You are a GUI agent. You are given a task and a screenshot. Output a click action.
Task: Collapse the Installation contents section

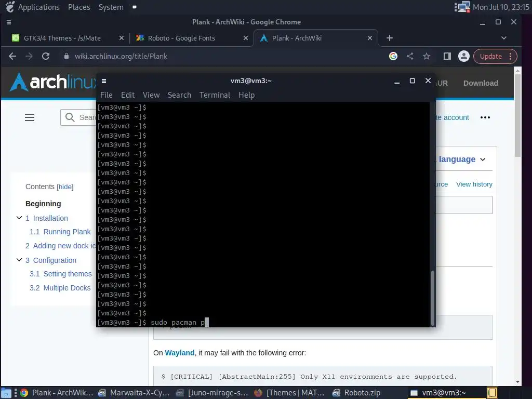(19, 218)
